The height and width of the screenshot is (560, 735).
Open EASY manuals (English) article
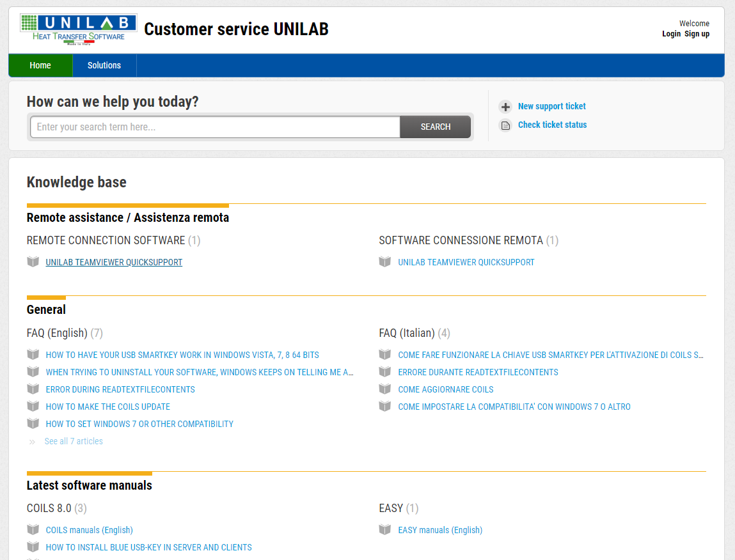(440, 531)
